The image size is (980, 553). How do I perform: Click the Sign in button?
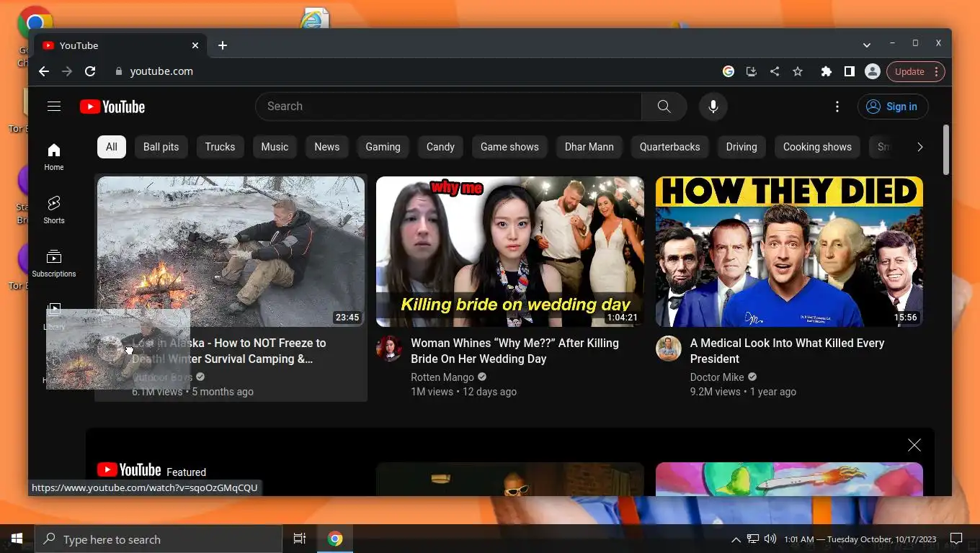893,107
